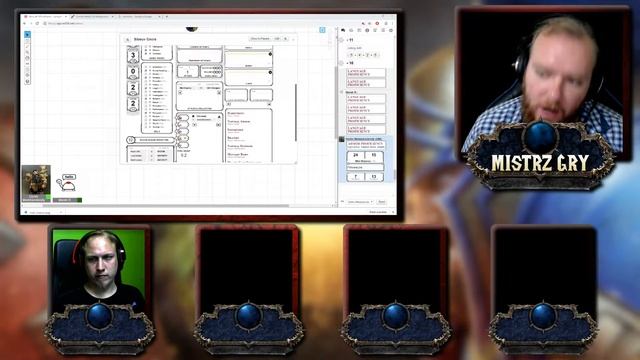Viewport: 640px width, 360px height.
Task: Roll the attribute box showing 0
Action: tap(133, 71)
